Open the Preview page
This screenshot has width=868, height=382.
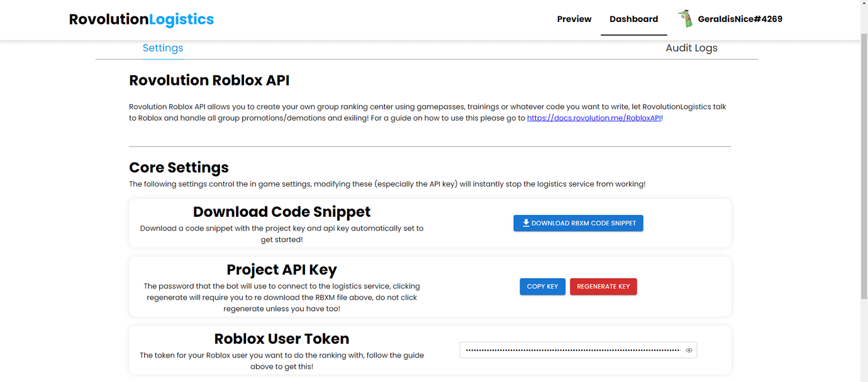click(574, 19)
